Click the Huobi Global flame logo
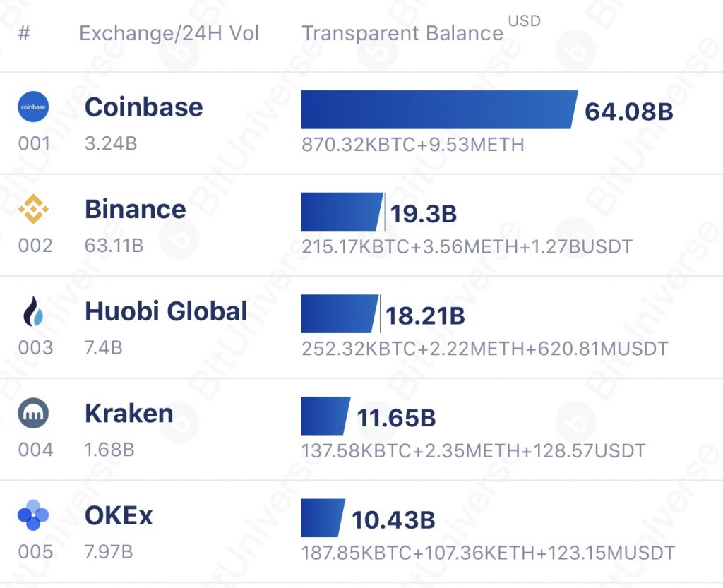This screenshot has width=723, height=588. [32, 312]
